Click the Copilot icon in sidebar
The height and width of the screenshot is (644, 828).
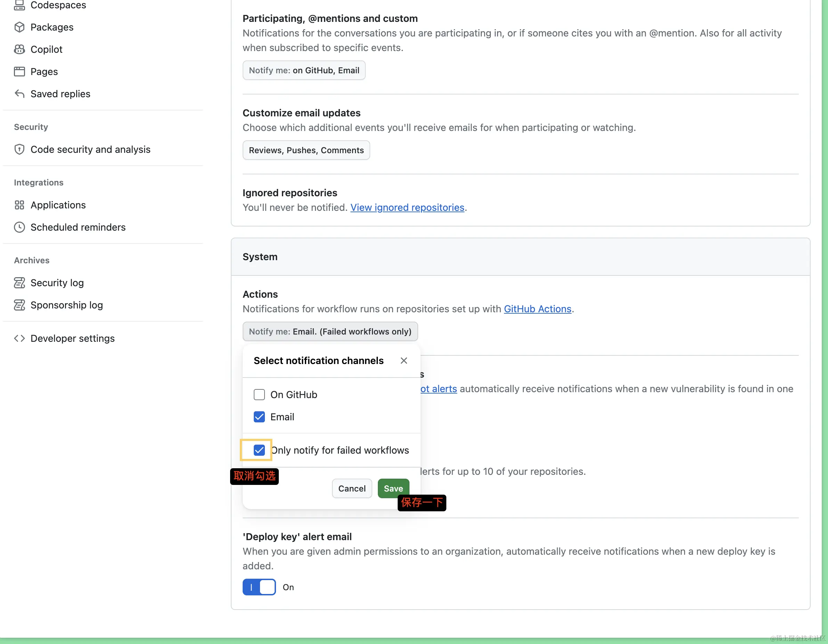[19, 49]
